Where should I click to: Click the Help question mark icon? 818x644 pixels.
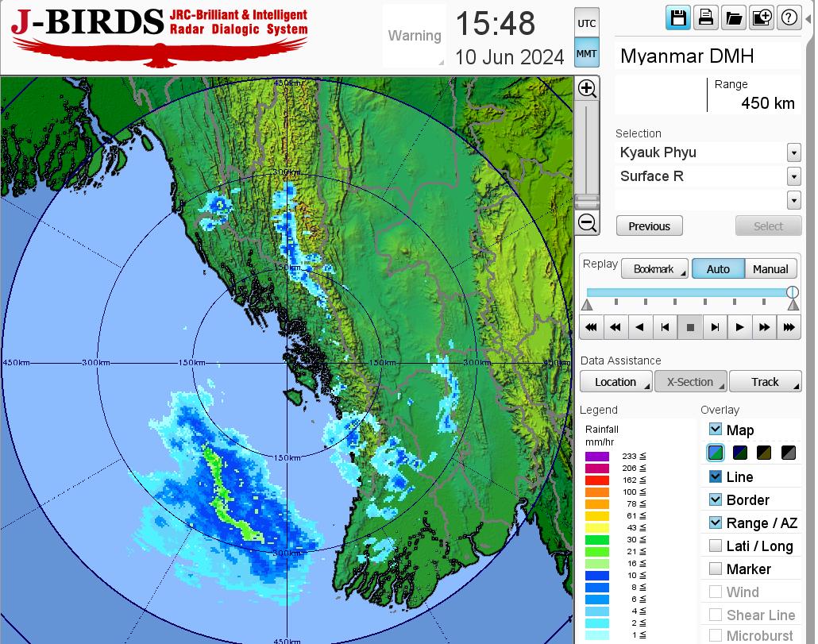[x=789, y=18]
